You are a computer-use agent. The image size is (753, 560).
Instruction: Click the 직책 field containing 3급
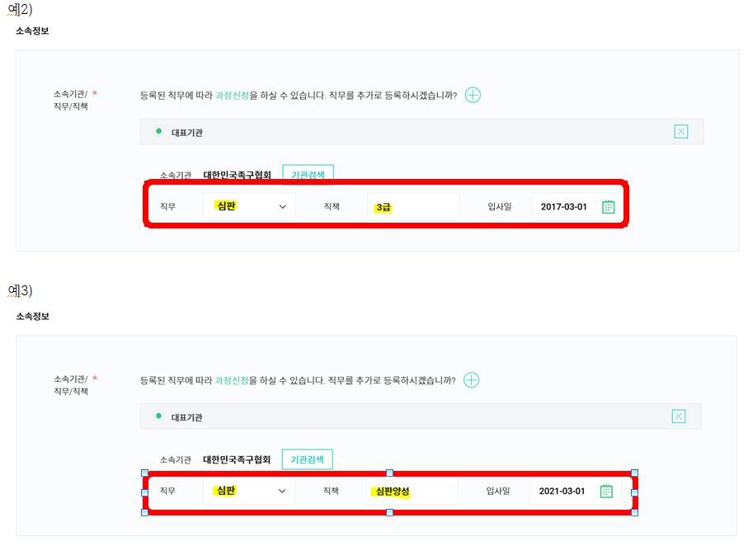coord(412,208)
